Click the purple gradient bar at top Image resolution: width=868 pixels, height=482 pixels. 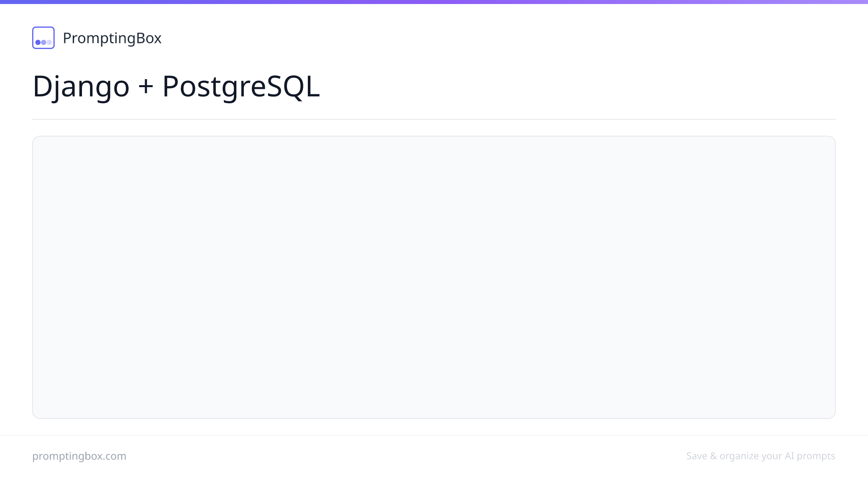click(434, 2)
